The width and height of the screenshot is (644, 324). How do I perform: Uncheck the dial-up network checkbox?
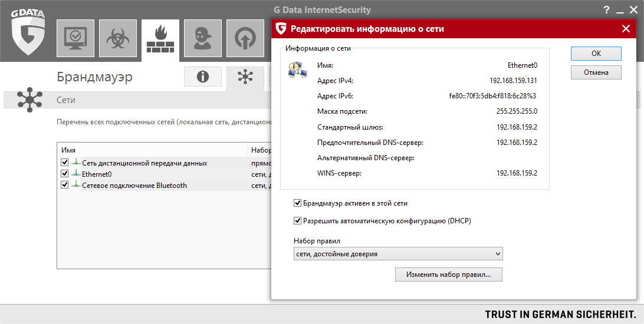pos(65,163)
